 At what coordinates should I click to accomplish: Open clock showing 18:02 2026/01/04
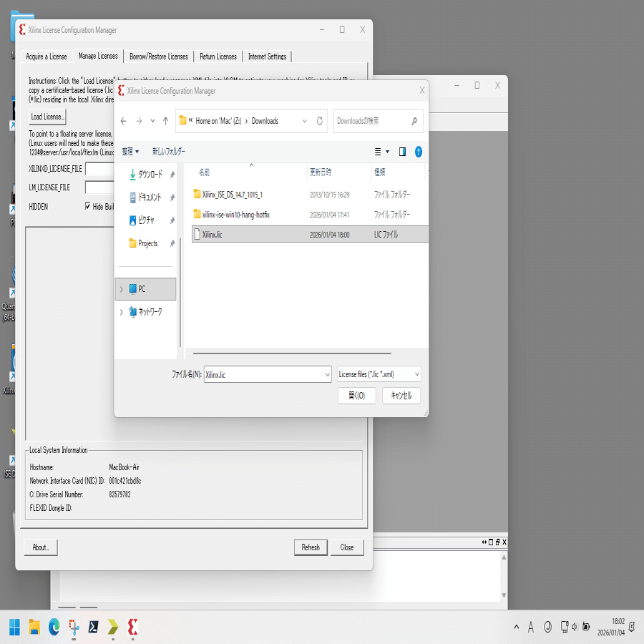click(610, 627)
